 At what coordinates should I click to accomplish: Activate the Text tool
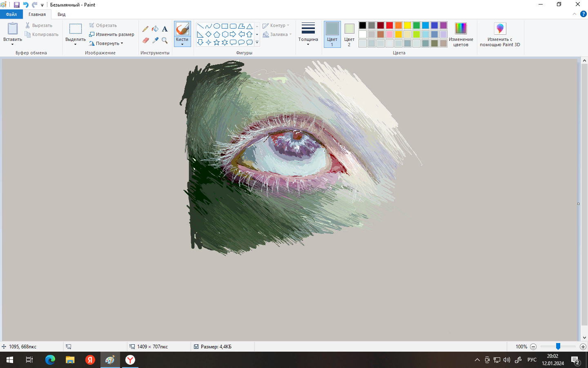165,29
